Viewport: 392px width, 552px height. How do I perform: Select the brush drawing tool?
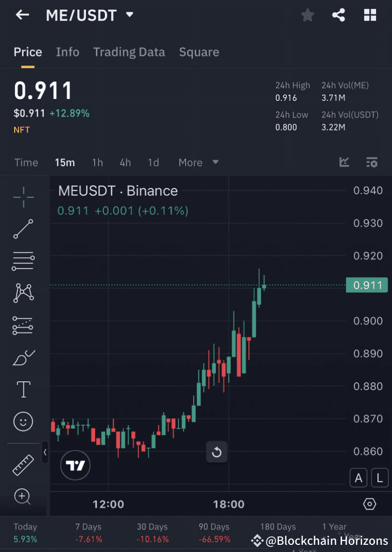(x=24, y=358)
